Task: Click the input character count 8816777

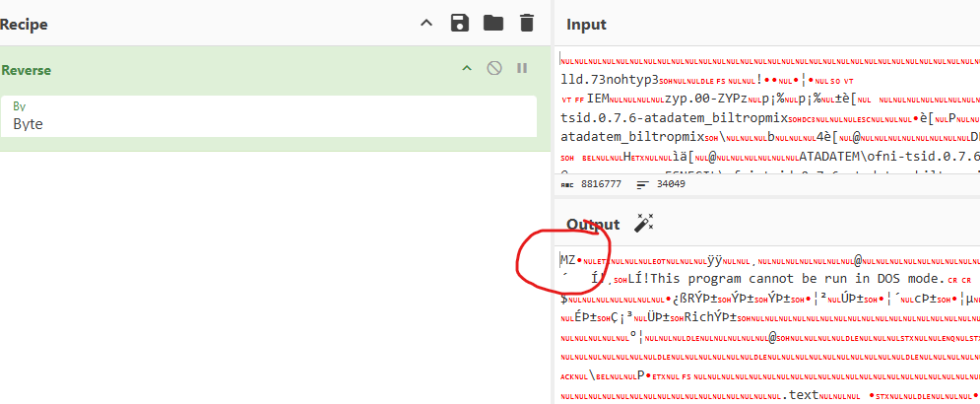Action: point(601,184)
